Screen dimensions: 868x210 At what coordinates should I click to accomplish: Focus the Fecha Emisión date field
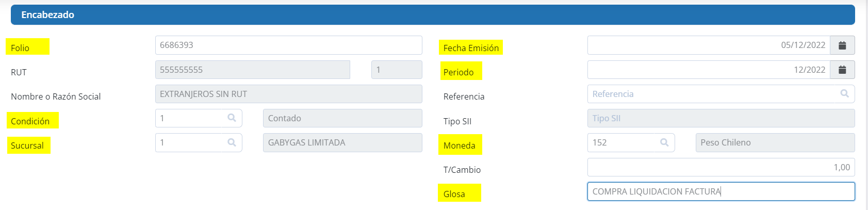[708, 45]
